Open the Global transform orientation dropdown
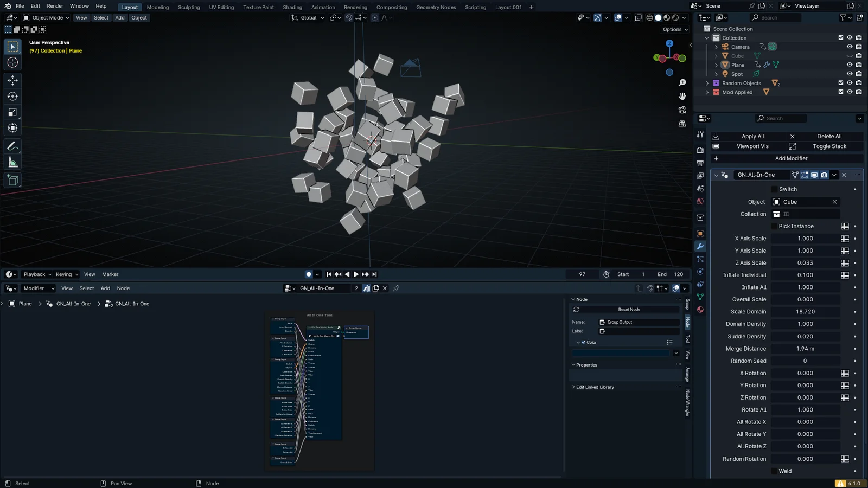The image size is (868, 488). pyautogui.click(x=308, y=17)
